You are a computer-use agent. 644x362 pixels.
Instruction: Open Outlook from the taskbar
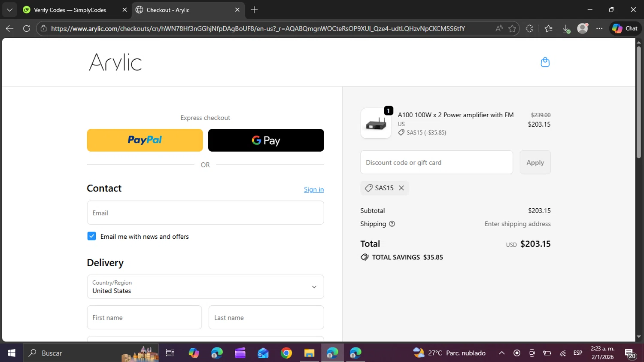[263, 353]
